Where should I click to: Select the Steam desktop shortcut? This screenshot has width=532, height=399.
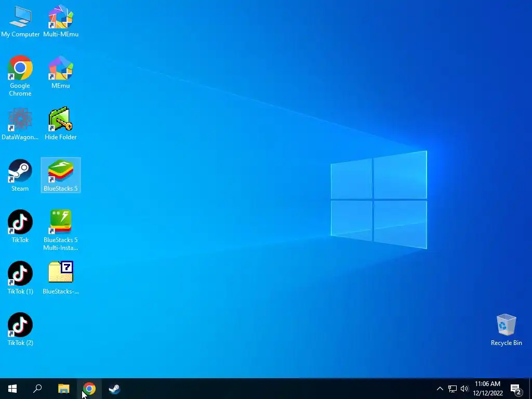click(x=20, y=176)
